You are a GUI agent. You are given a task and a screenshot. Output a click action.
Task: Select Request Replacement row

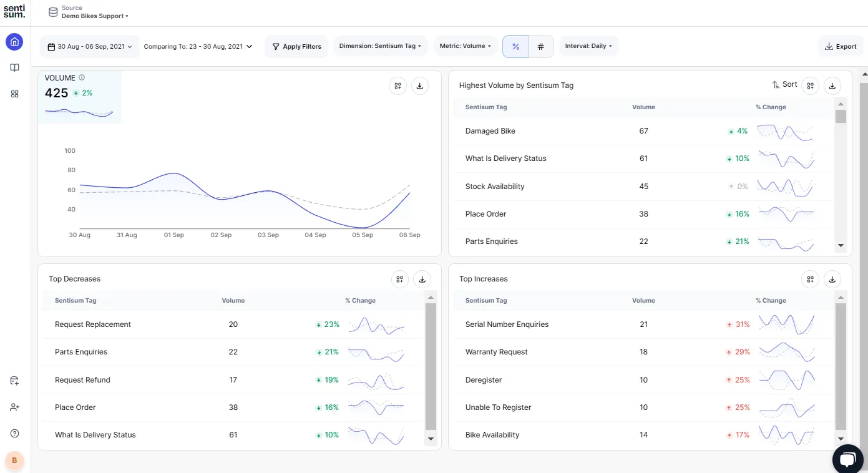tap(233, 324)
